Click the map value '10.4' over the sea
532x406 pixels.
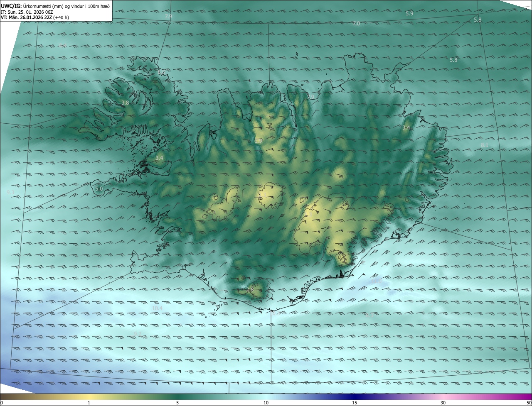(x=157, y=308)
